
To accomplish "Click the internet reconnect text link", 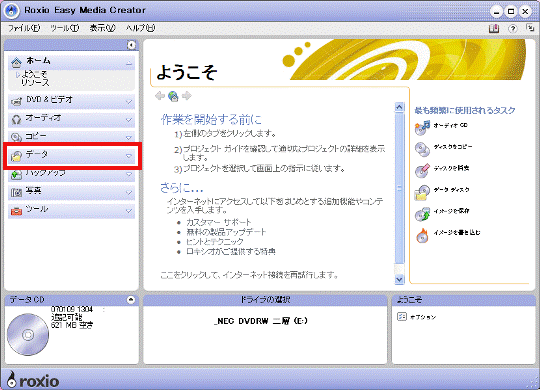I will coord(250,275).
